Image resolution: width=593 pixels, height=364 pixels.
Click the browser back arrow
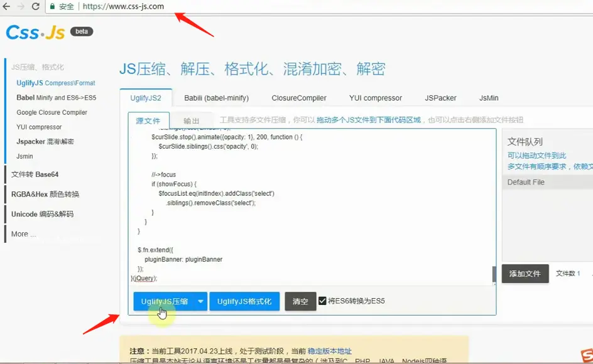6,6
